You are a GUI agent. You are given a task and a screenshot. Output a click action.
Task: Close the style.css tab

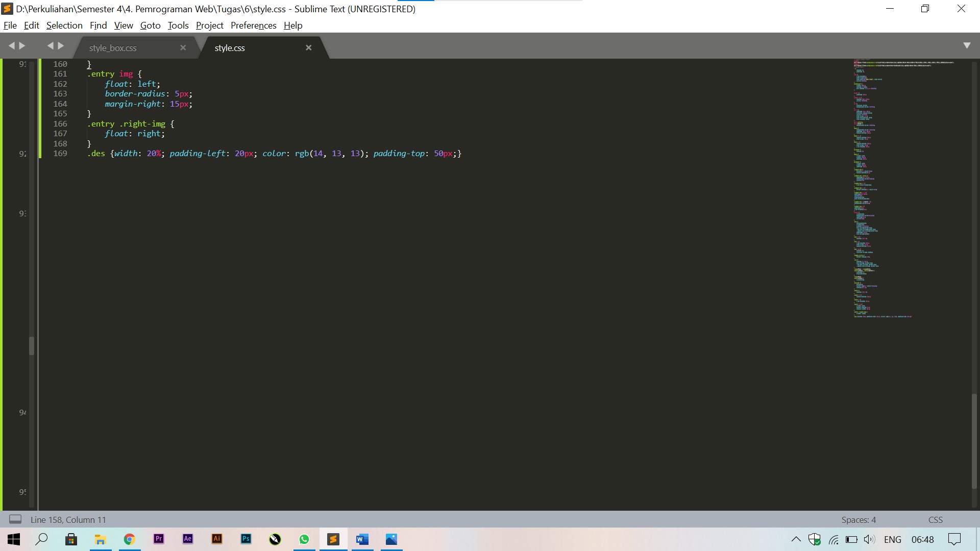(308, 47)
